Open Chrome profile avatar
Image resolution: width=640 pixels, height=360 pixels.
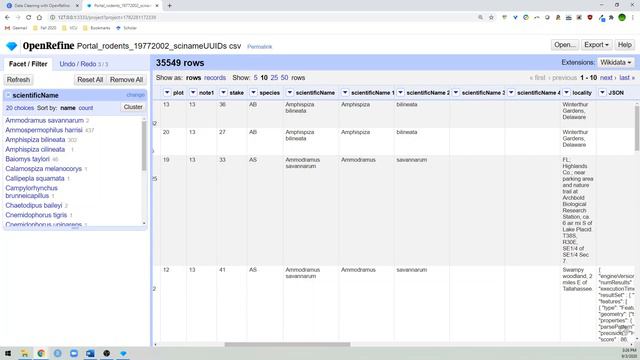pyautogui.click(x=622, y=18)
